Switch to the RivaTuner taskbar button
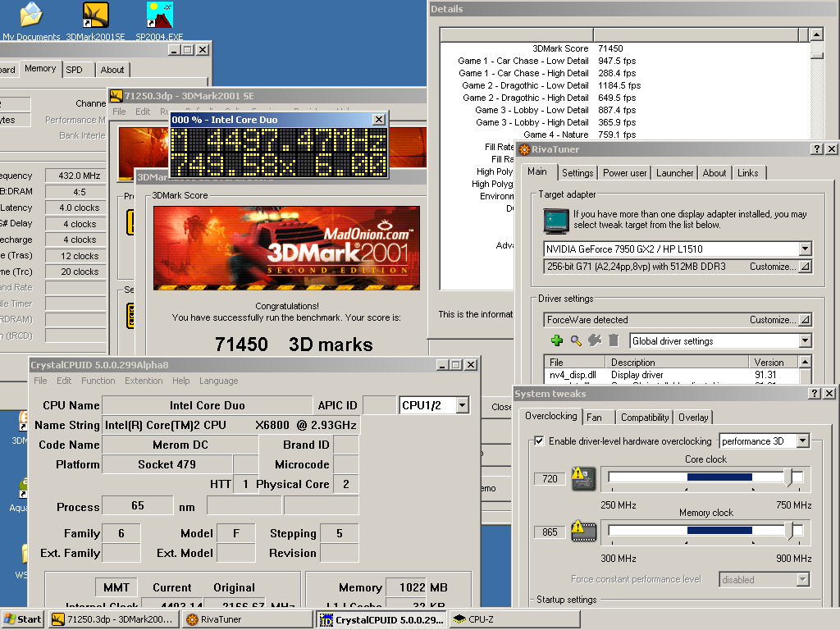This screenshot has width=840, height=630. tap(249, 619)
